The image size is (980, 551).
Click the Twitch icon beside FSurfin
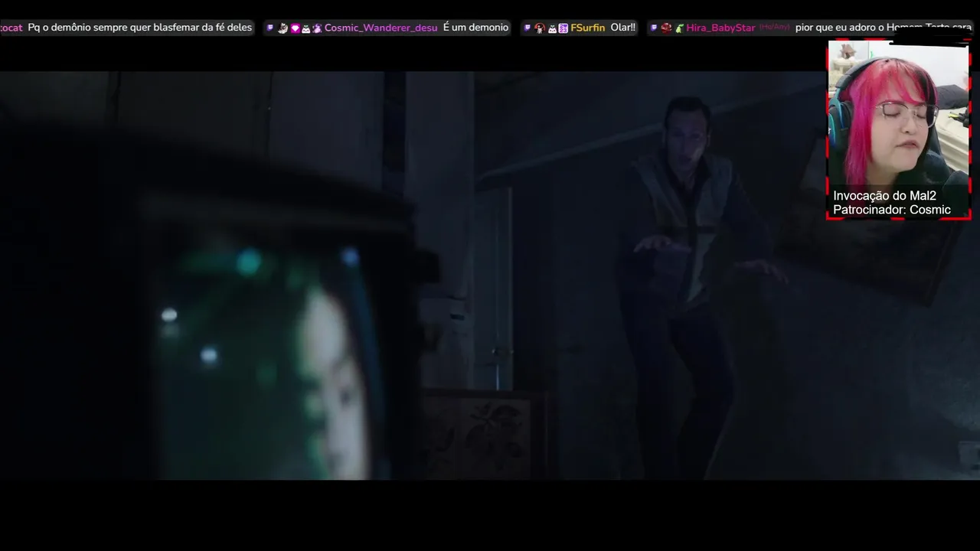click(527, 28)
